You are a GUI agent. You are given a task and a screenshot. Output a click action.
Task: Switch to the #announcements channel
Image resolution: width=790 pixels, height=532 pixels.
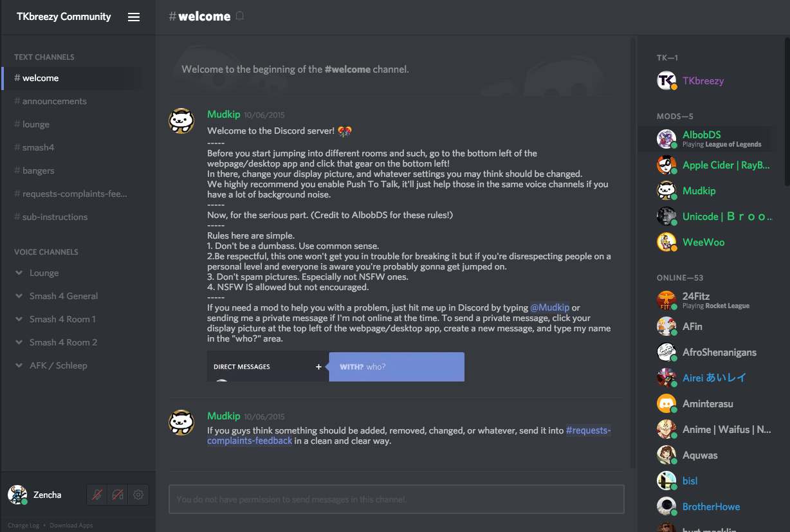point(54,102)
